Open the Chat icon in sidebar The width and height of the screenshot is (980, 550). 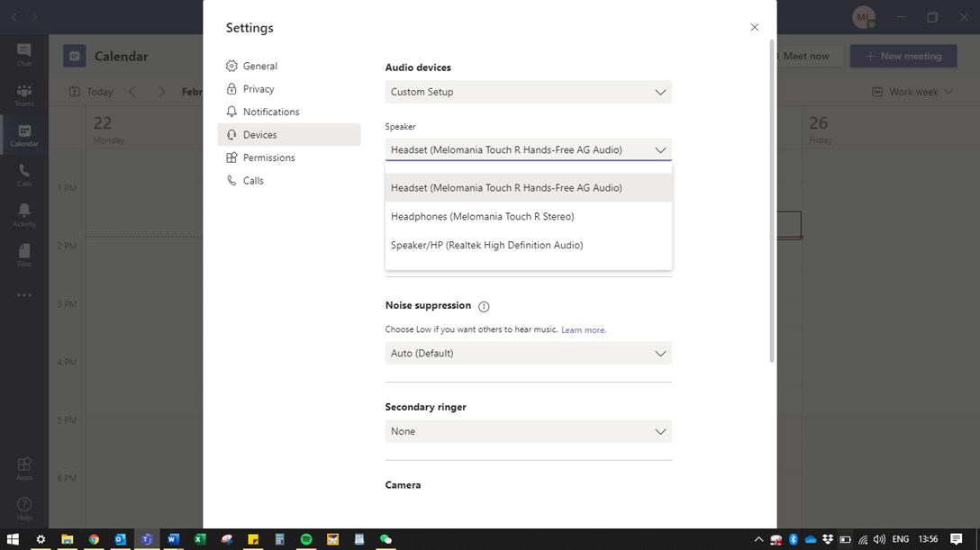pyautogui.click(x=24, y=53)
